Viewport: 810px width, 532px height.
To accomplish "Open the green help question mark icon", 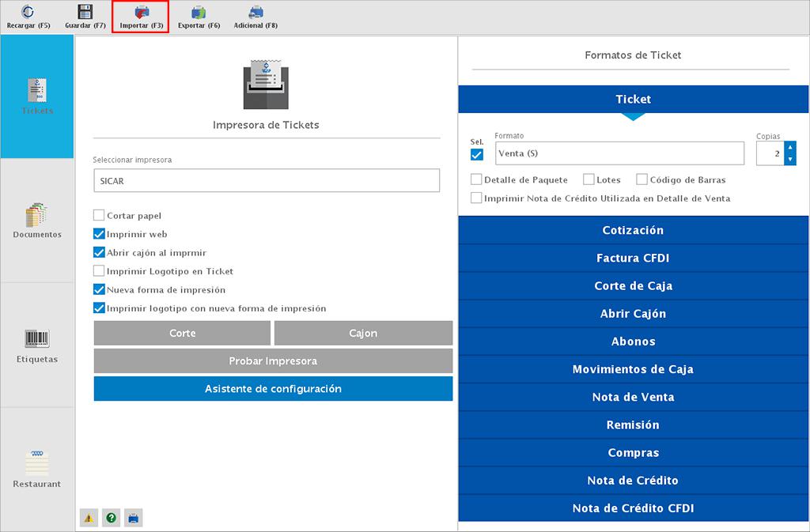I will click(x=112, y=519).
